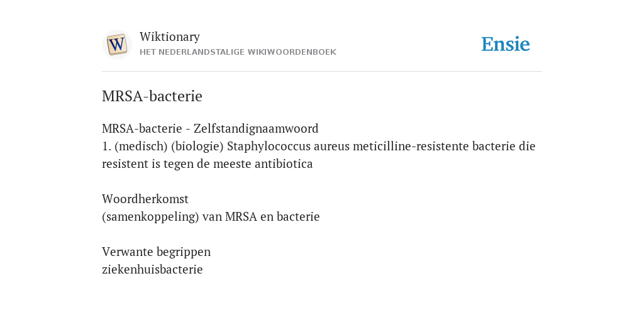Click the 'Woordherkomst' section label
This screenshot has height=322, width=644.
tap(145, 199)
